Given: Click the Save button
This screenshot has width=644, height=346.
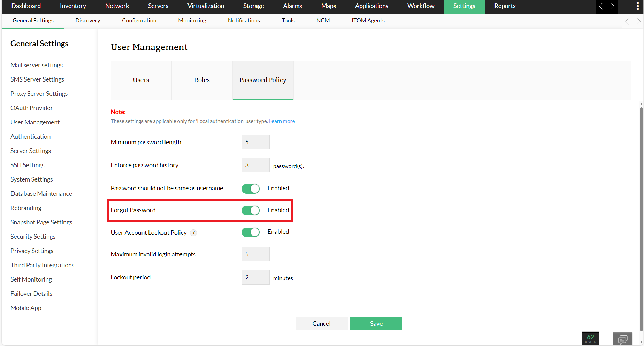Looking at the screenshot, I should pyautogui.click(x=376, y=324).
